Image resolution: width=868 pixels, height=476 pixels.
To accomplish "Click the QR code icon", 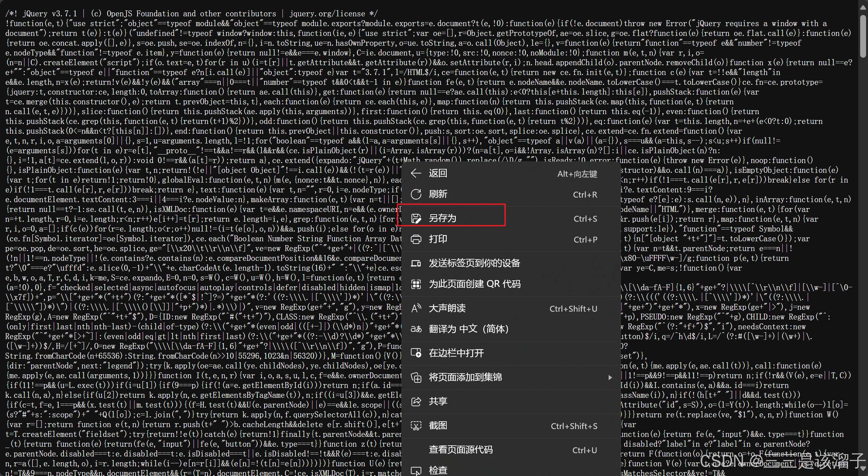I will click(416, 284).
